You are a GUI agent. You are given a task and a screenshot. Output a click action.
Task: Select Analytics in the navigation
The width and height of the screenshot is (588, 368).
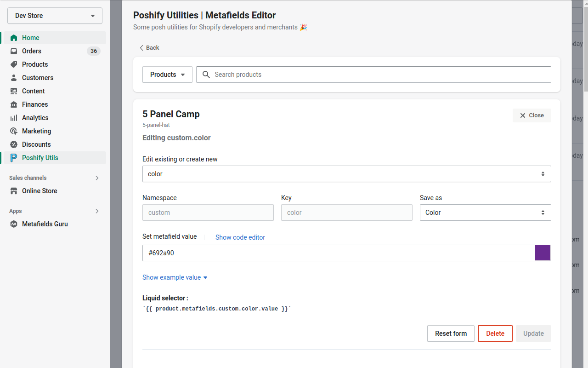click(x=55, y=118)
